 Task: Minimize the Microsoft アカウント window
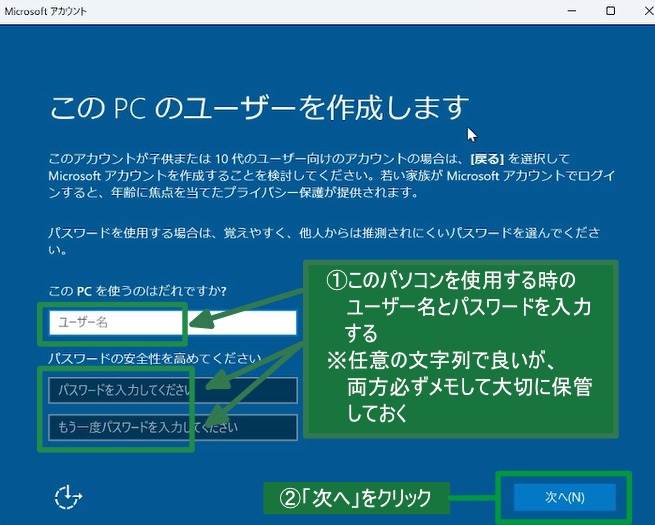[x=569, y=10]
